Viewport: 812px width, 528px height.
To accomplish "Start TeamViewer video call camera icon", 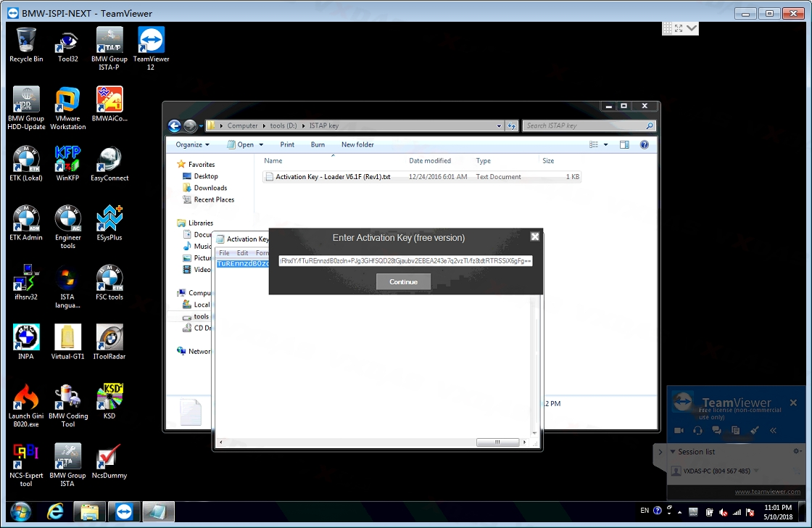I will (679, 431).
